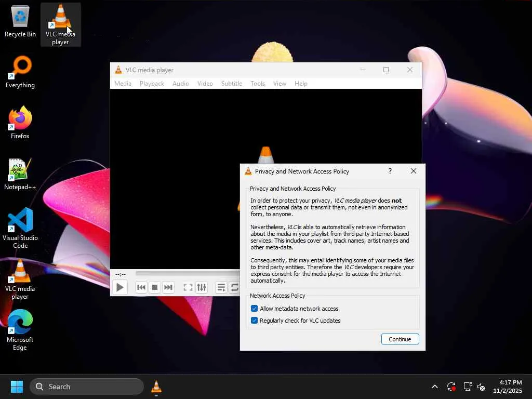
Task: Select the Notepad++ desktop shortcut
Action: (x=20, y=174)
